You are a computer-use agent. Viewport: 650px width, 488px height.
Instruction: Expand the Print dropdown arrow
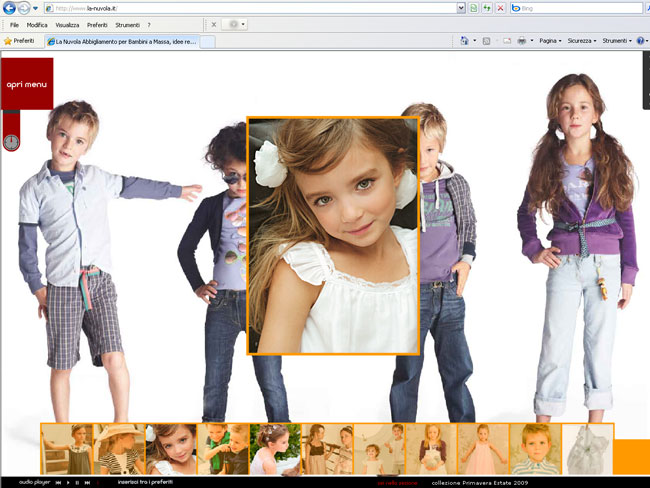532,41
